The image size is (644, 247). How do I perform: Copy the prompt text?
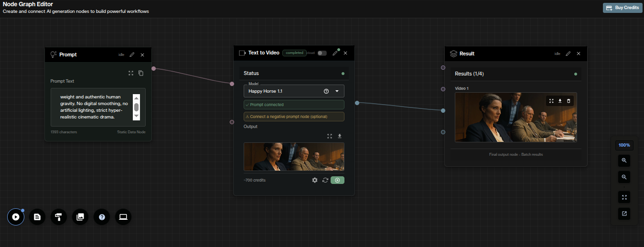141,73
